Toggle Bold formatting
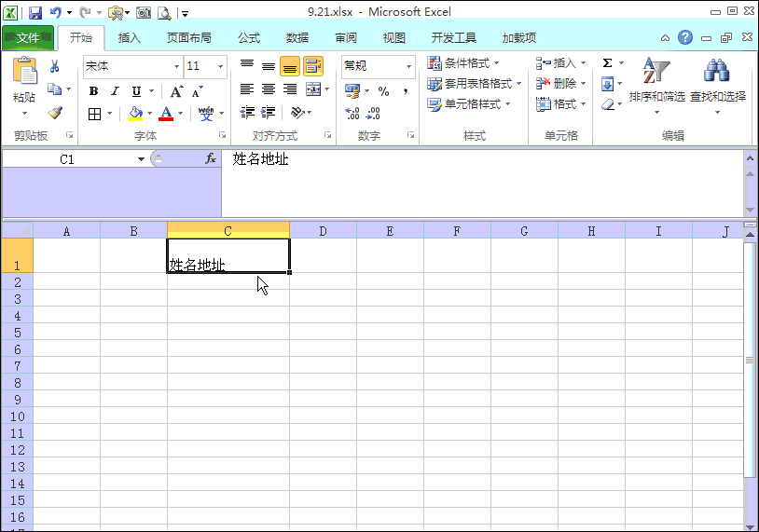Screen dimensions: 759x532 click(93, 91)
